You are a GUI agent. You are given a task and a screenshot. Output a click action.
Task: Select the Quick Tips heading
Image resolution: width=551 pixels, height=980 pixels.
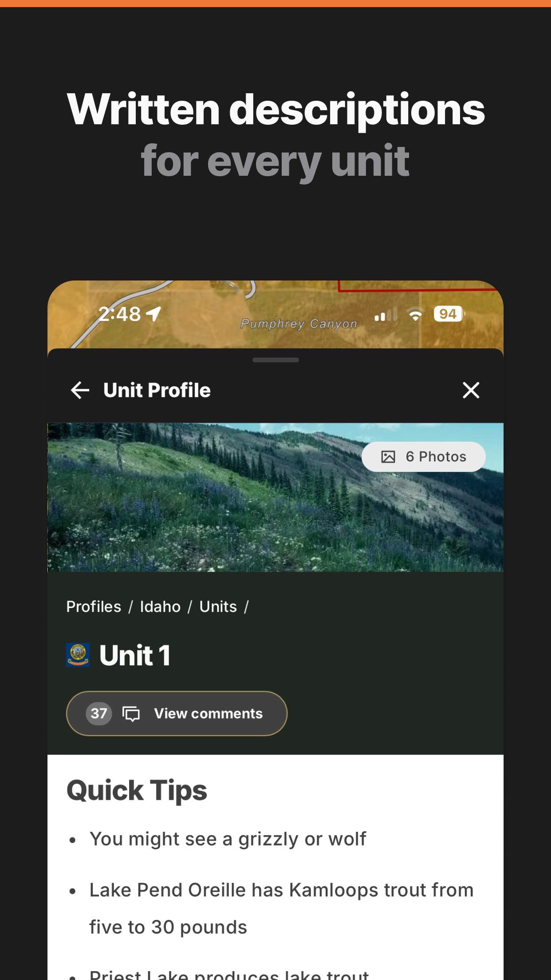click(x=137, y=791)
